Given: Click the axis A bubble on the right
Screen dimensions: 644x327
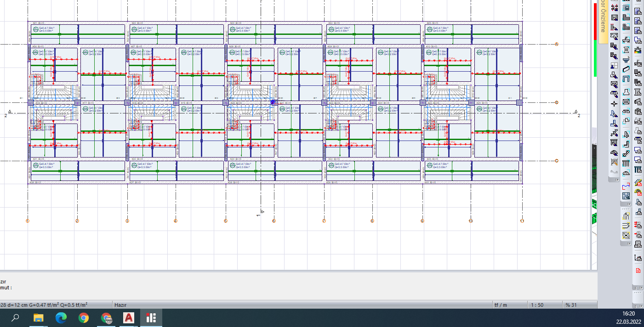Looking at the screenshot, I should 557,44.
